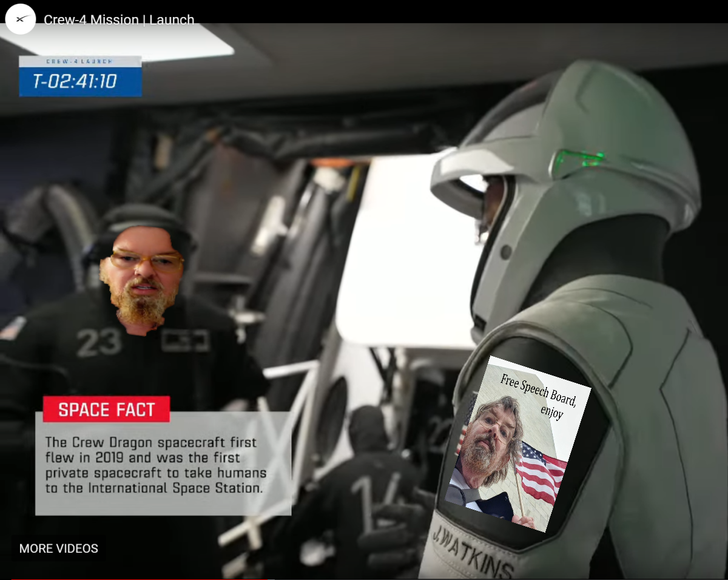This screenshot has width=728, height=580.
Task: Click the flag patch on the left shoulder
Action: pyautogui.click(x=12, y=328)
